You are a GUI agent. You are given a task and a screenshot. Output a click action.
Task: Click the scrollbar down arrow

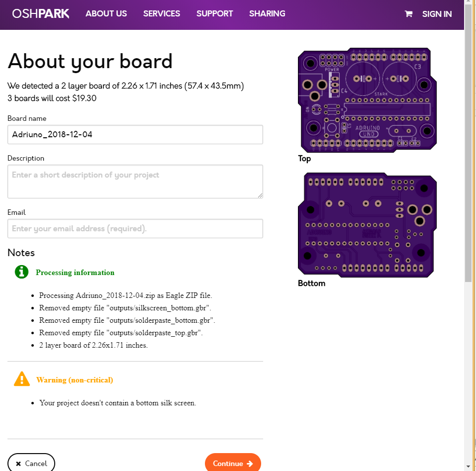[468, 467]
